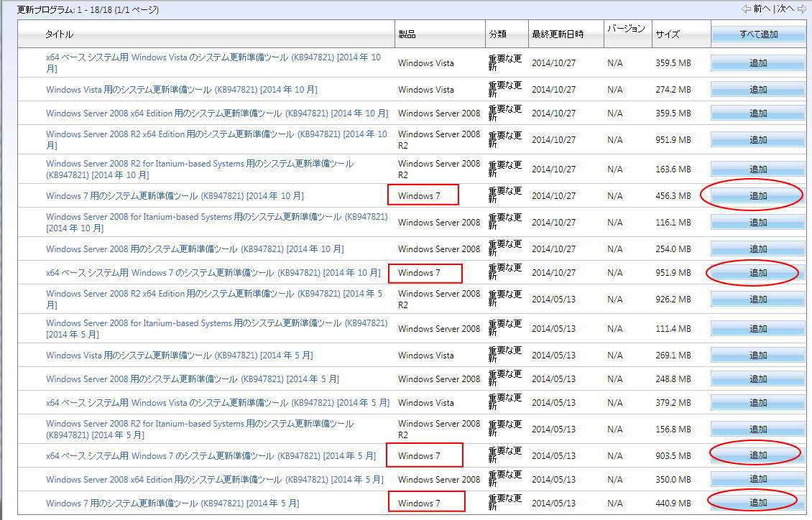Add the 456.3 MB Windows 7 update
This screenshot has height=520, width=812.
758,195
